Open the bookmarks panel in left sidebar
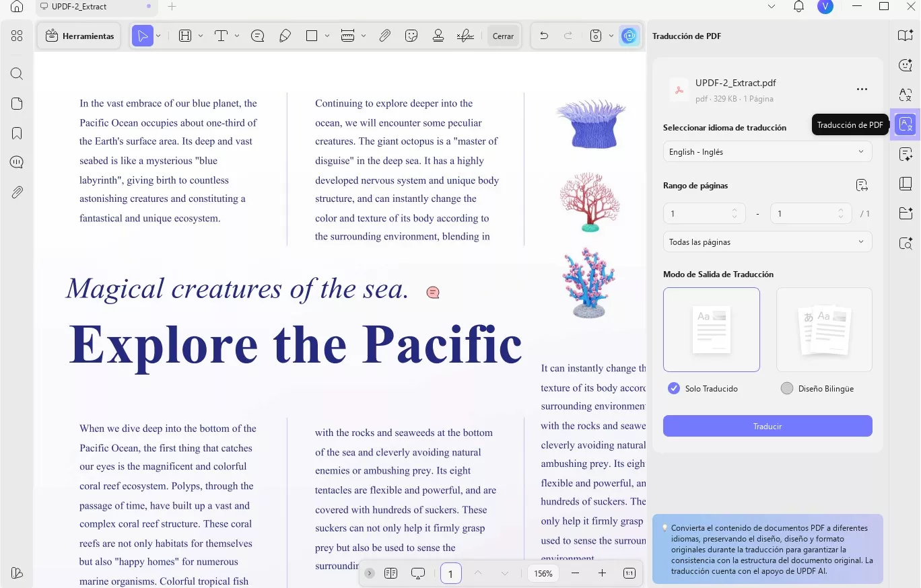 coord(17,133)
